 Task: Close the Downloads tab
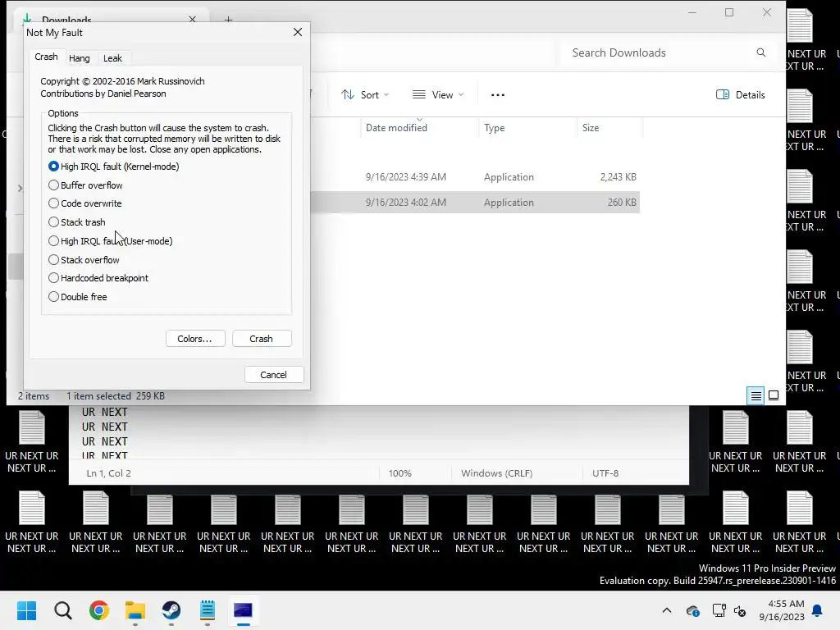(192, 20)
